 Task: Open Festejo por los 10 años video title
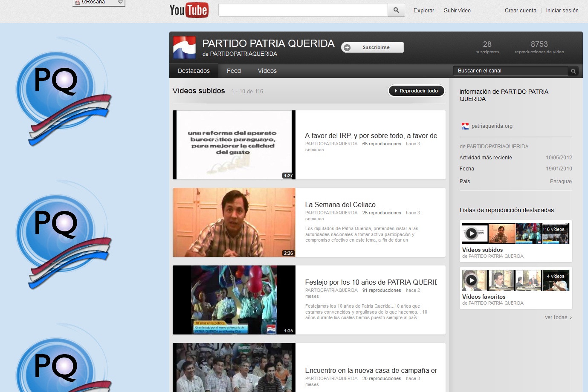coord(371,282)
